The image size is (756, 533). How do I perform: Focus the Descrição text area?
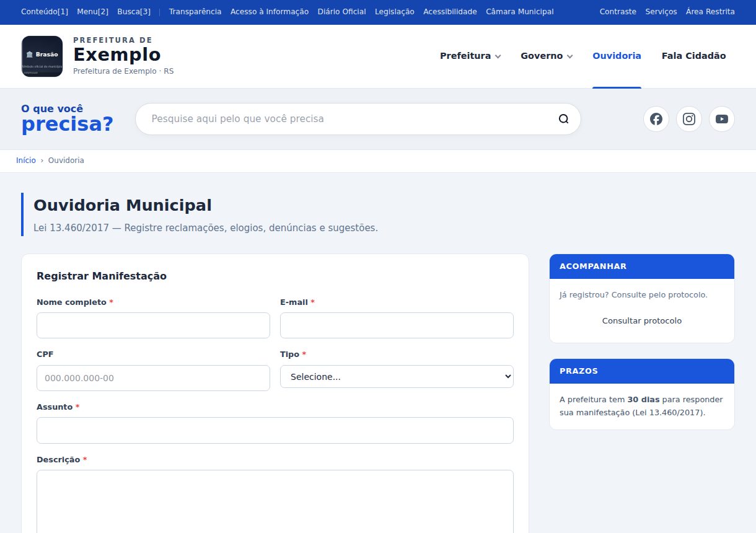click(275, 501)
